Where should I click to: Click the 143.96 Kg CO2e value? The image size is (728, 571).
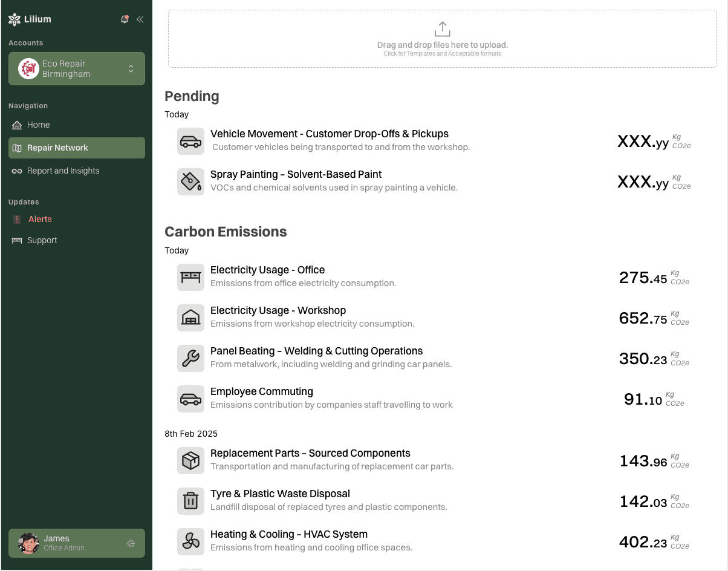[654, 461]
